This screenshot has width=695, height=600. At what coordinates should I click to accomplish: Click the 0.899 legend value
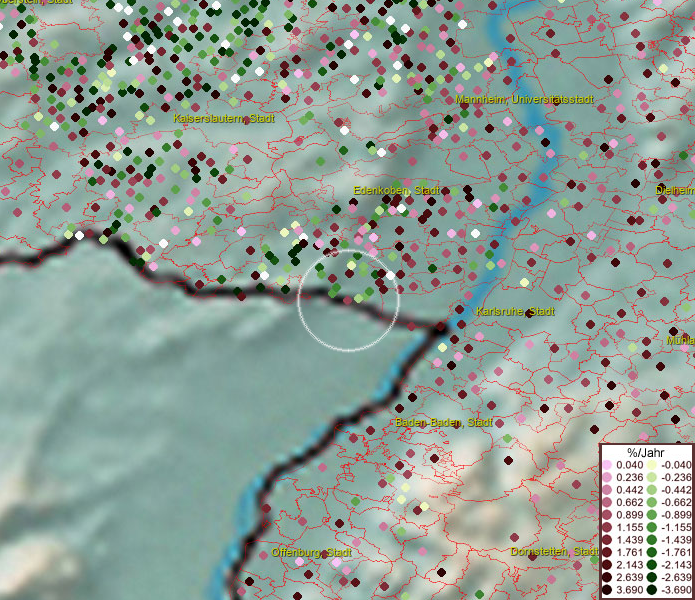point(629,515)
